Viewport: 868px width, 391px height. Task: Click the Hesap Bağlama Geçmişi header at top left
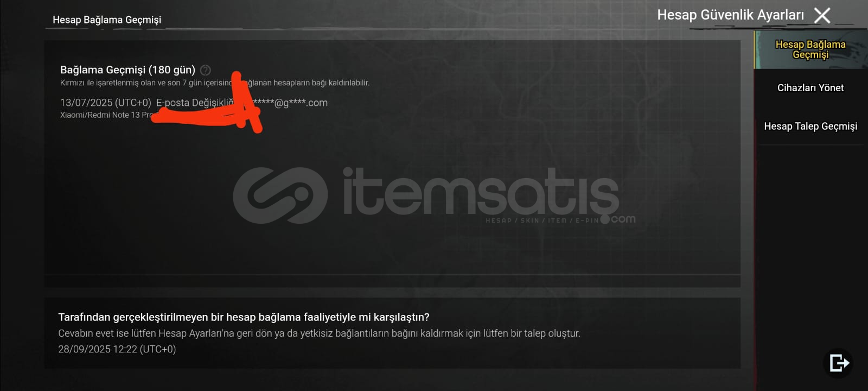[x=107, y=20]
